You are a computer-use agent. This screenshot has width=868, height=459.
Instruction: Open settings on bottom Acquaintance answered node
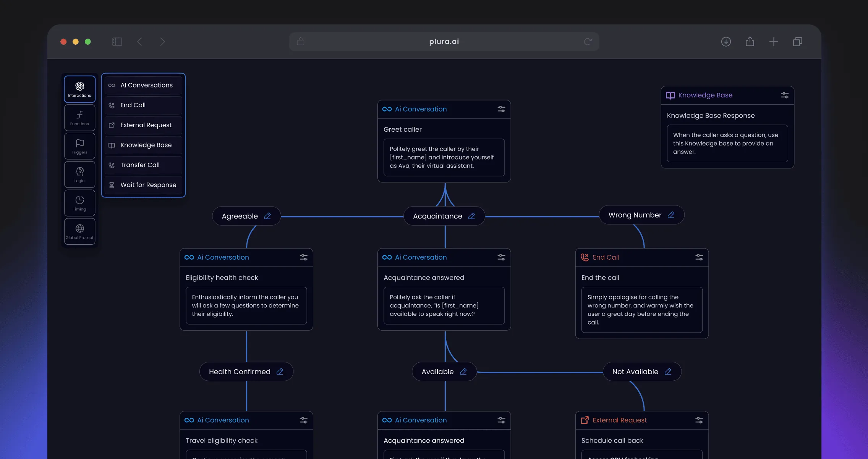501,420
